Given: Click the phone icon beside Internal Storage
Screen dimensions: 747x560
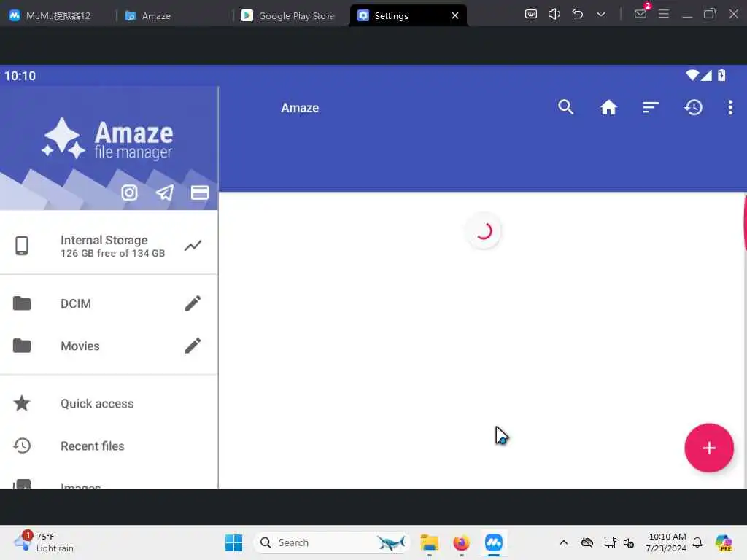Looking at the screenshot, I should (22, 246).
